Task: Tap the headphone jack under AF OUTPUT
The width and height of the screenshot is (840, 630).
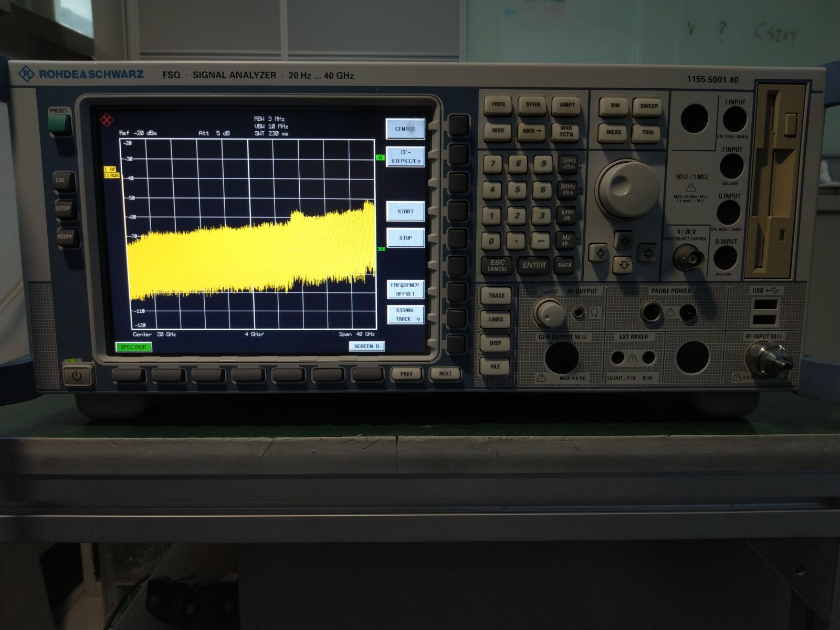Action: (579, 313)
